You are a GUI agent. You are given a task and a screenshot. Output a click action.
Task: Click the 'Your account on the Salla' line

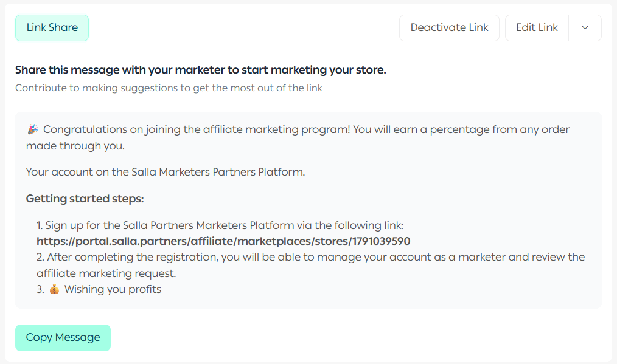pos(165,172)
